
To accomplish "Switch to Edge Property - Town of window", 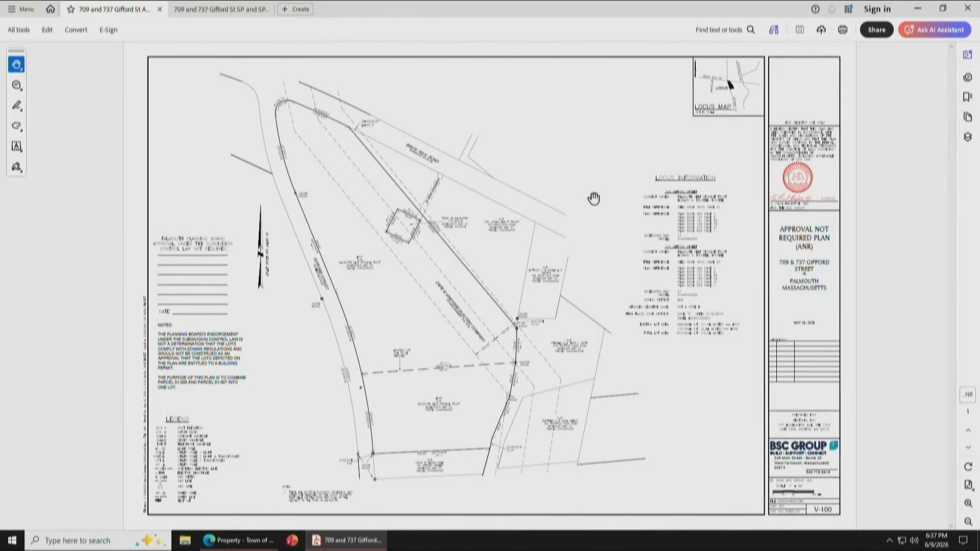I will (238, 540).
